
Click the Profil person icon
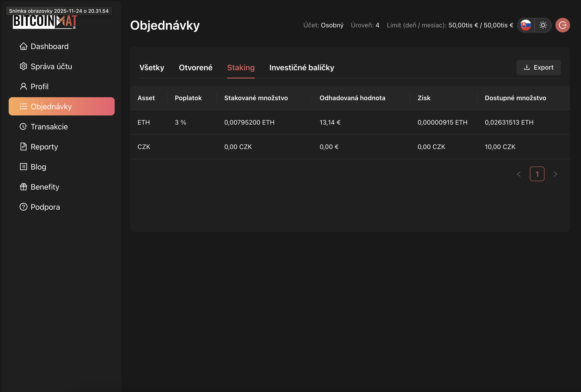point(23,86)
